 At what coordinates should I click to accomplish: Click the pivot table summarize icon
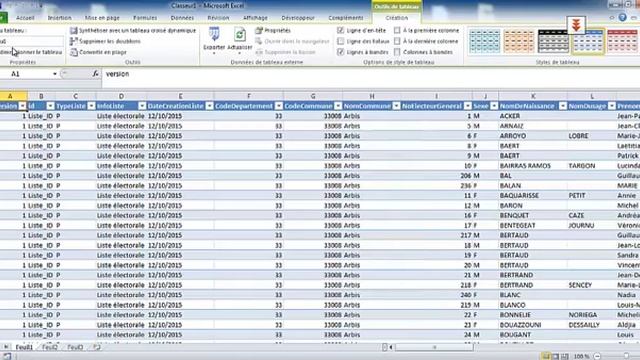(x=73, y=31)
